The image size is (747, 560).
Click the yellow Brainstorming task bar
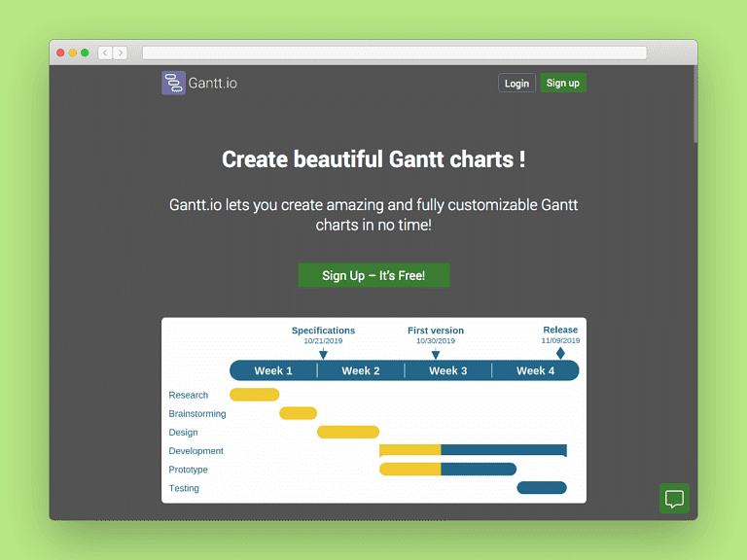[x=298, y=413]
